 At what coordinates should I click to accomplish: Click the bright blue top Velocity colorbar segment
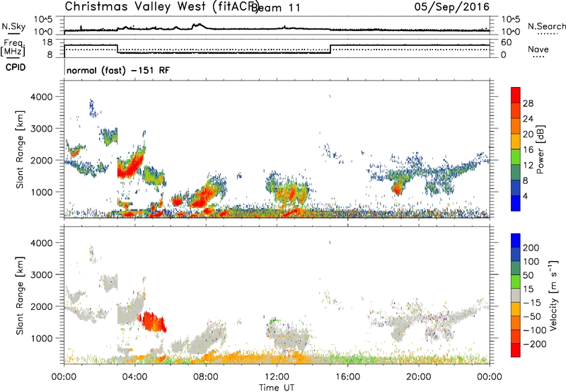tap(516, 241)
